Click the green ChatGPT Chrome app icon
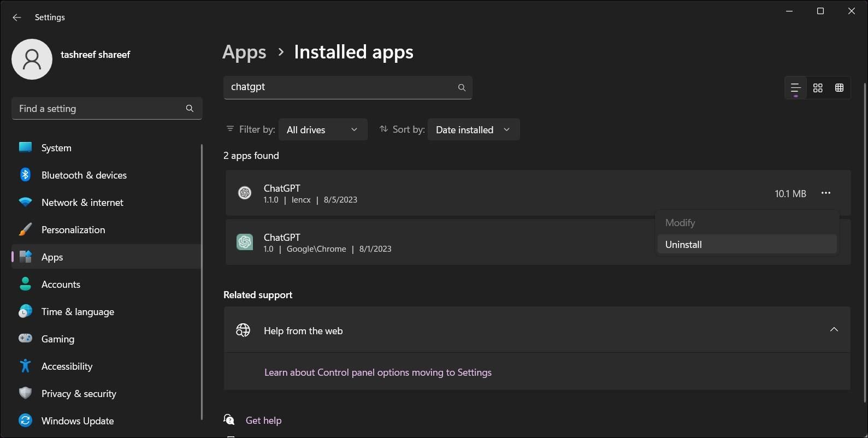This screenshot has width=868, height=438. tap(245, 242)
